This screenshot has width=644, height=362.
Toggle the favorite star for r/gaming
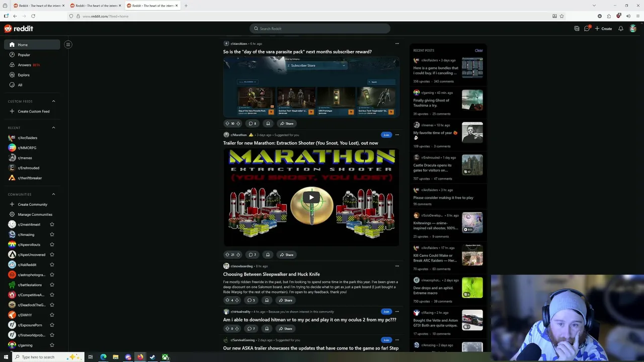(52, 345)
